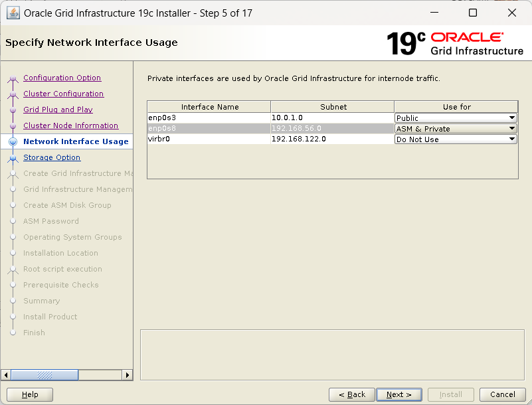Click subnet cell 192.168.122.0
This screenshot has width=532, height=405.
pos(332,139)
